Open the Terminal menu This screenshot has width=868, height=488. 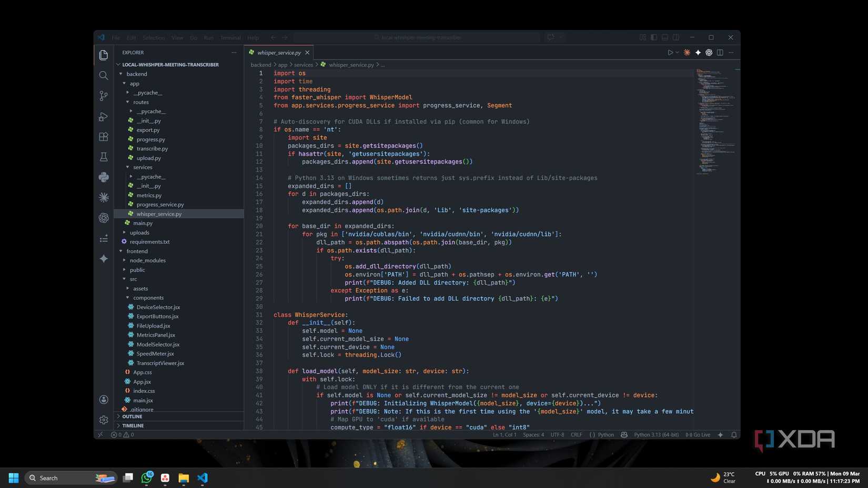230,37
